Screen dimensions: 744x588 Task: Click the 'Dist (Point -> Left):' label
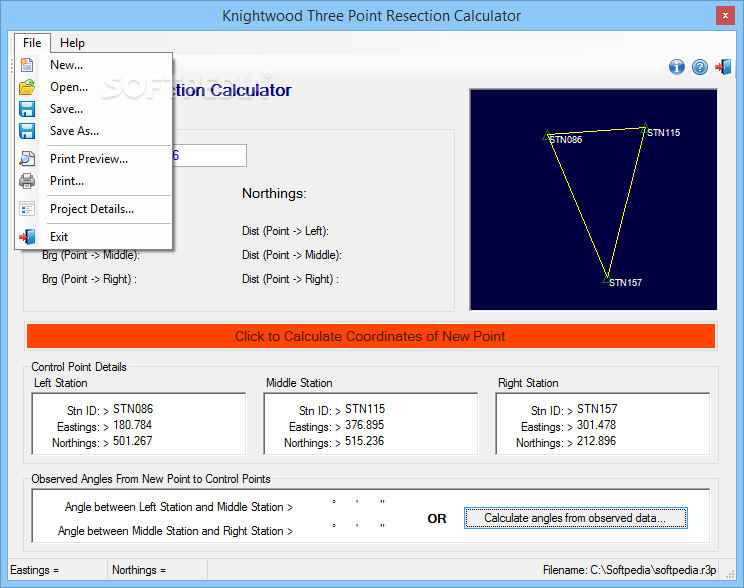(285, 231)
